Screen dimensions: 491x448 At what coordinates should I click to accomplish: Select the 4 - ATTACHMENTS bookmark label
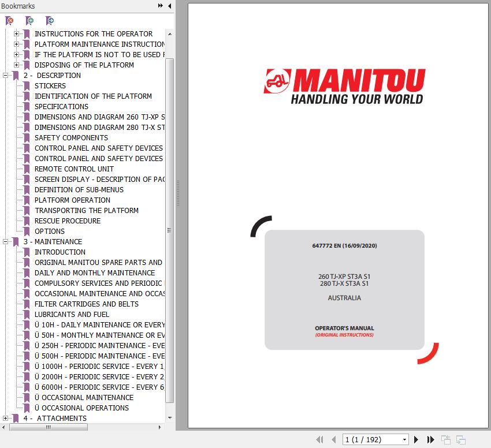click(x=55, y=418)
